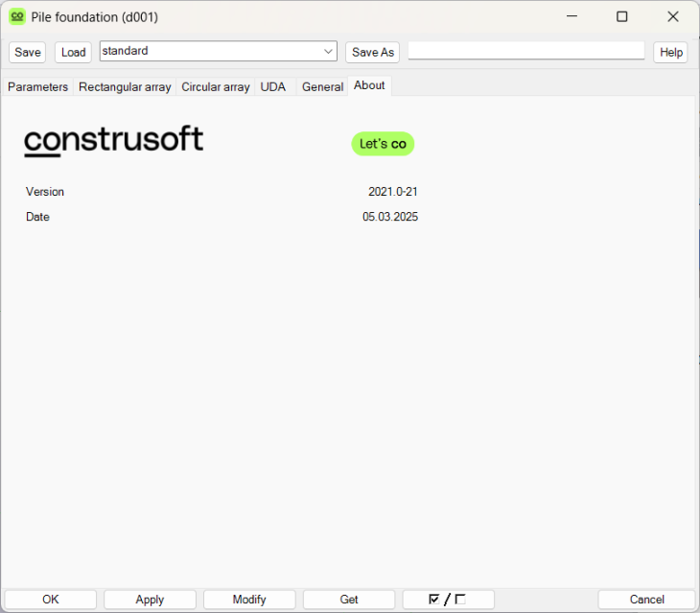Click the Apply button
The image size is (700, 613).
pyautogui.click(x=150, y=600)
